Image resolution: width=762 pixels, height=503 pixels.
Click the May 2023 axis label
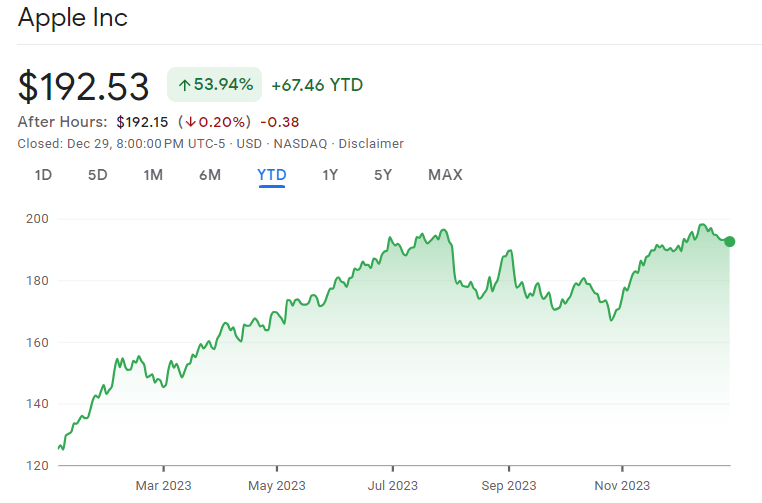click(277, 486)
